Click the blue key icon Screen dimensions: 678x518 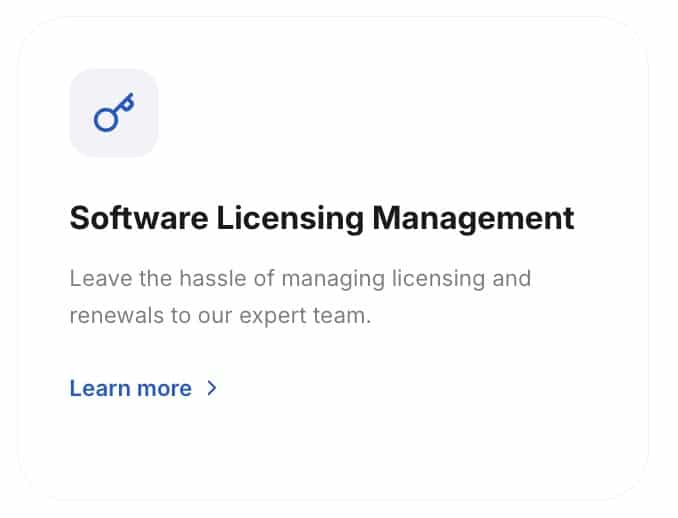click(113, 113)
